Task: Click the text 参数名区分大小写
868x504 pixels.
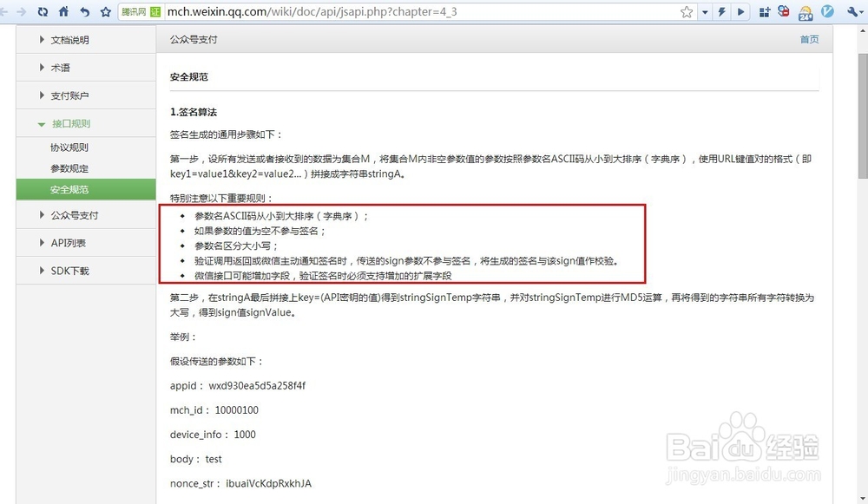Action: (x=233, y=245)
